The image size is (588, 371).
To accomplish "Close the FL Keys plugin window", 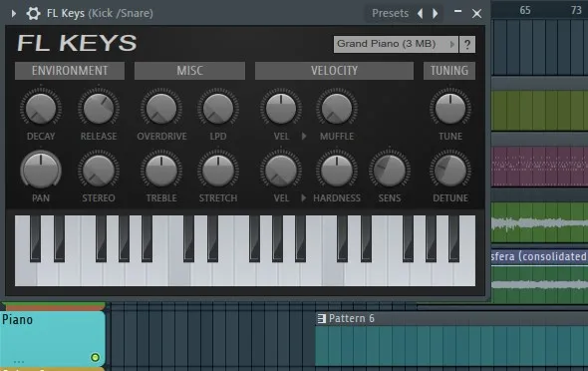I will (x=476, y=14).
